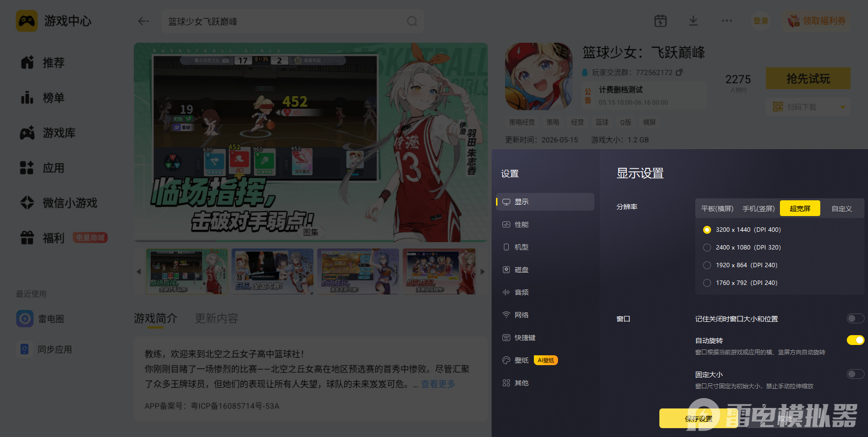868x437 pixels.
Task: Click the 策略经营 tag
Action: click(x=522, y=122)
